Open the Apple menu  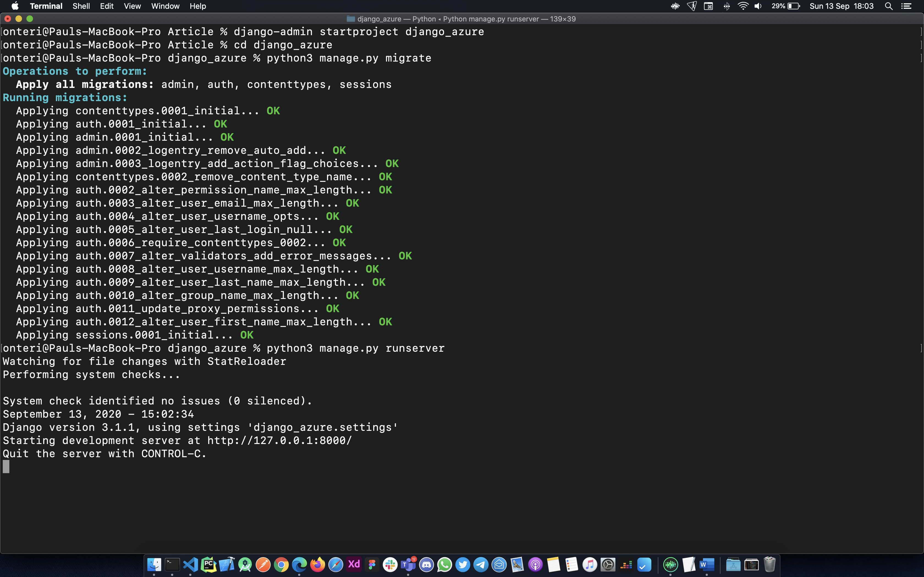(15, 6)
